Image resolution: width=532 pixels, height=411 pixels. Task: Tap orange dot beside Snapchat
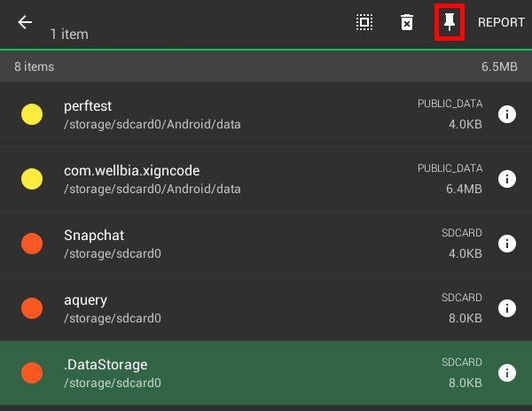tap(32, 244)
